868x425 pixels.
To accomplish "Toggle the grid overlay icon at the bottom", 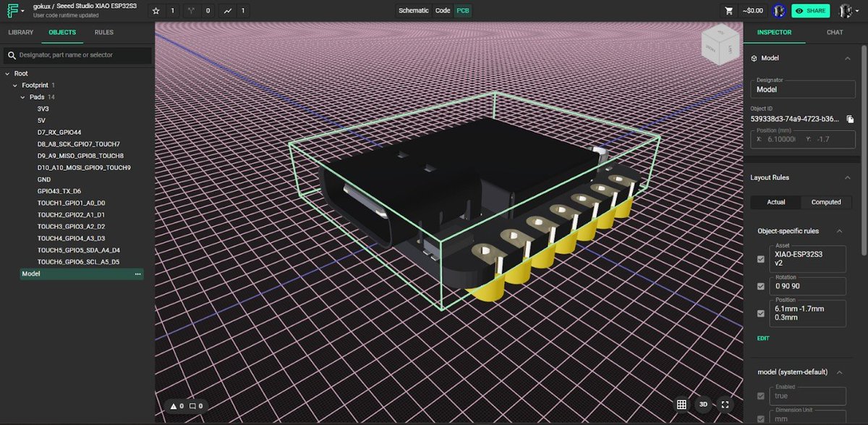I will point(681,405).
